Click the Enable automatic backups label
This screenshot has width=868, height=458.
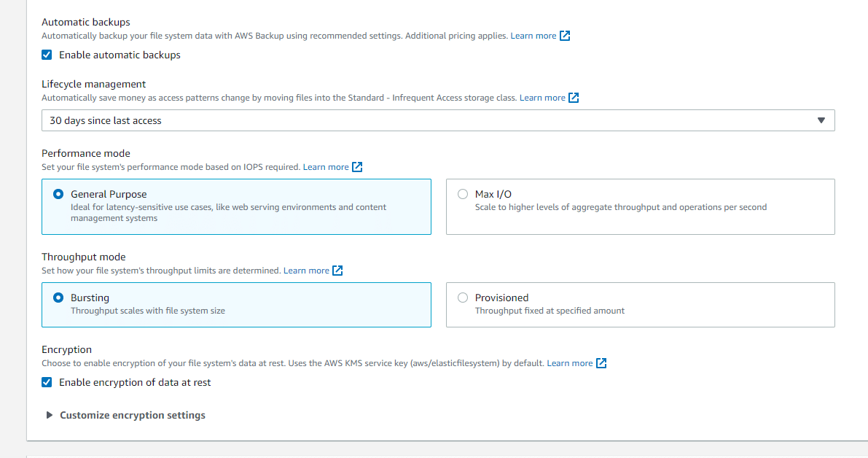click(x=120, y=55)
